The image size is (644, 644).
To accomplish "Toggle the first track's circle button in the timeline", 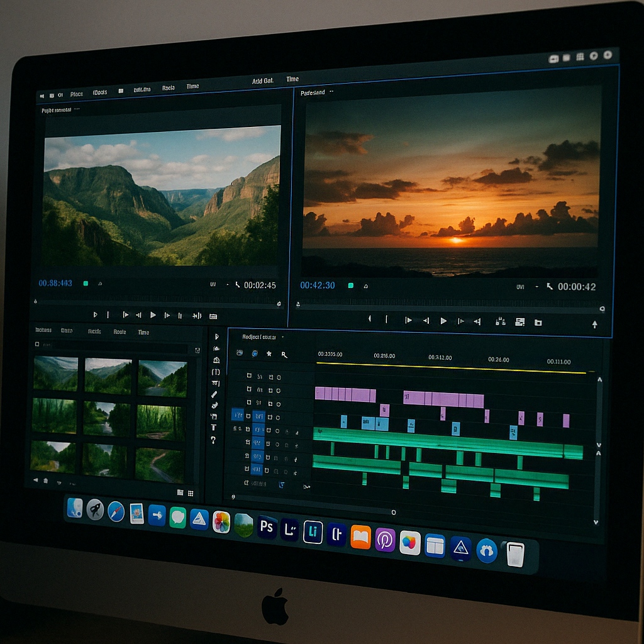I will click(279, 376).
